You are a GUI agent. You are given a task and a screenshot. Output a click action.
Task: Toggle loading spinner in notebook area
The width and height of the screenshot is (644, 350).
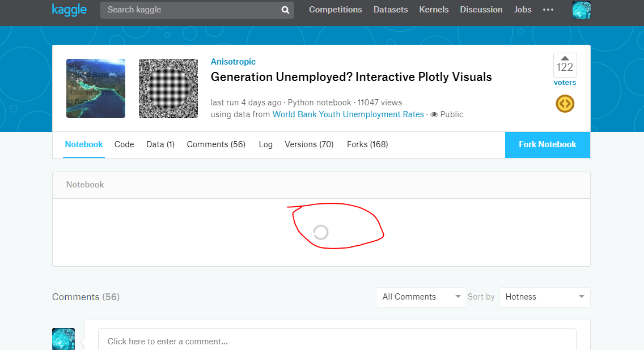[x=321, y=232]
